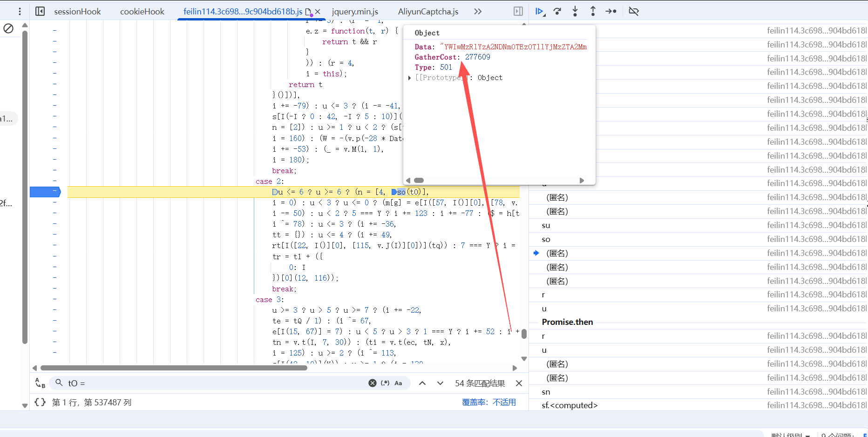Screen dimensions: 868x437
Task: Toggle the file navigator sidebar
Action: pos(40,11)
